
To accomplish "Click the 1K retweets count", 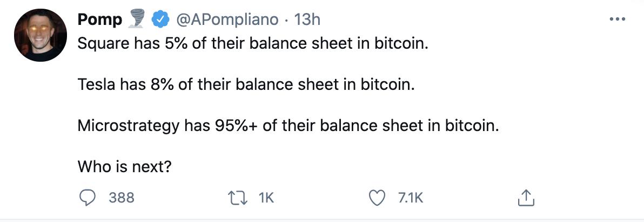I will tap(267, 198).
